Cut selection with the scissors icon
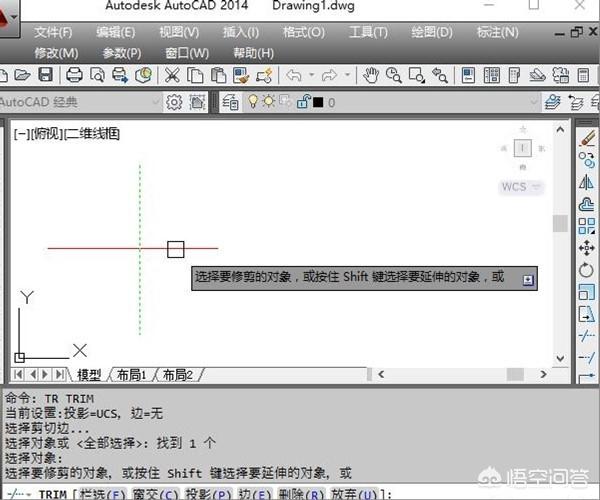Image resolution: width=600 pixels, height=500 pixels. [172, 75]
